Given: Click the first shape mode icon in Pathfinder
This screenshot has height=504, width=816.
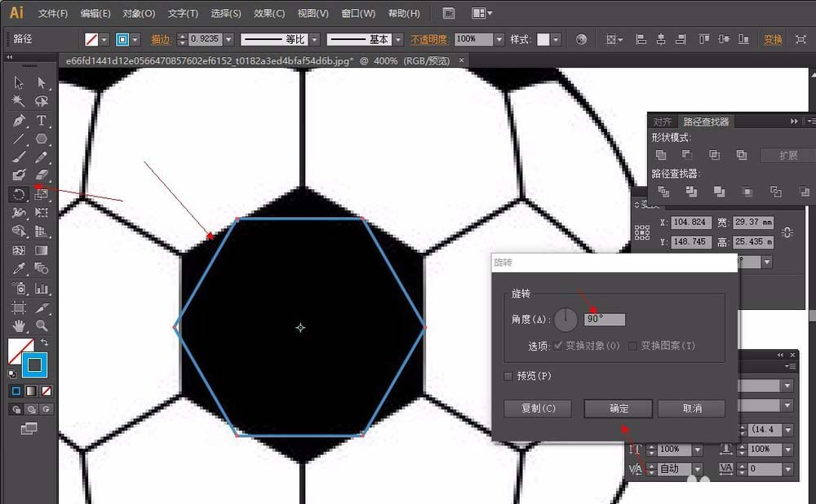Looking at the screenshot, I should click(x=662, y=155).
